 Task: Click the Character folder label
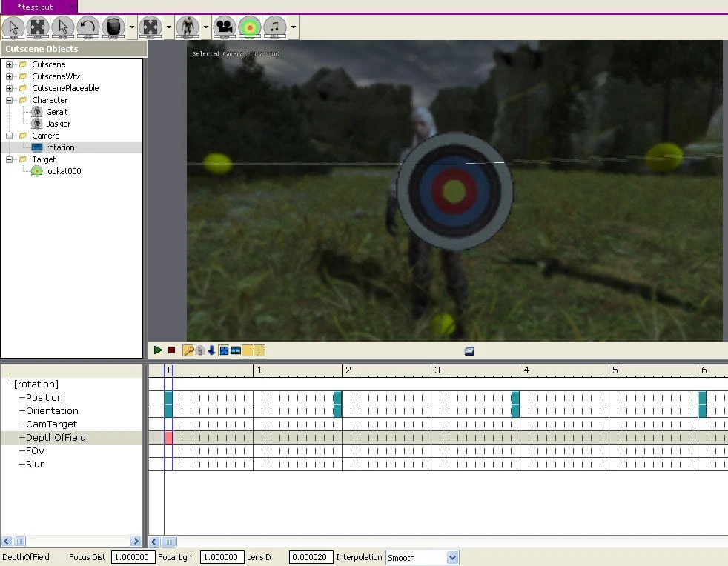point(49,100)
